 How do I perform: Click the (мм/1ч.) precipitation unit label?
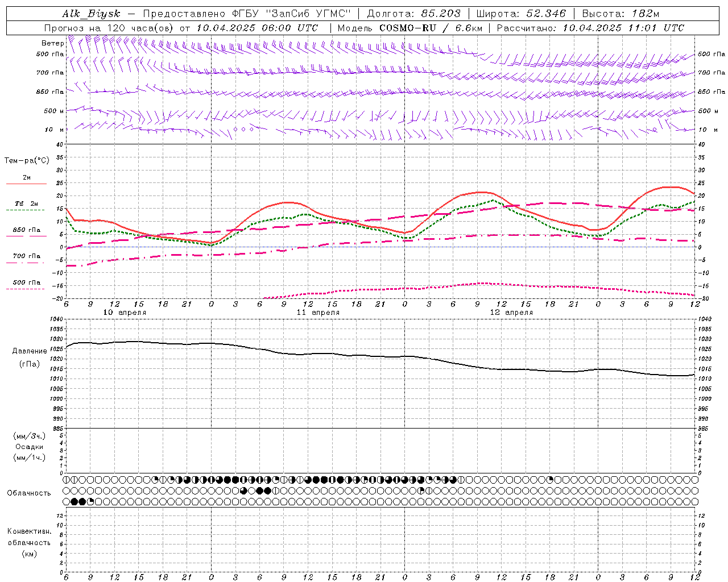coord(30,458)
